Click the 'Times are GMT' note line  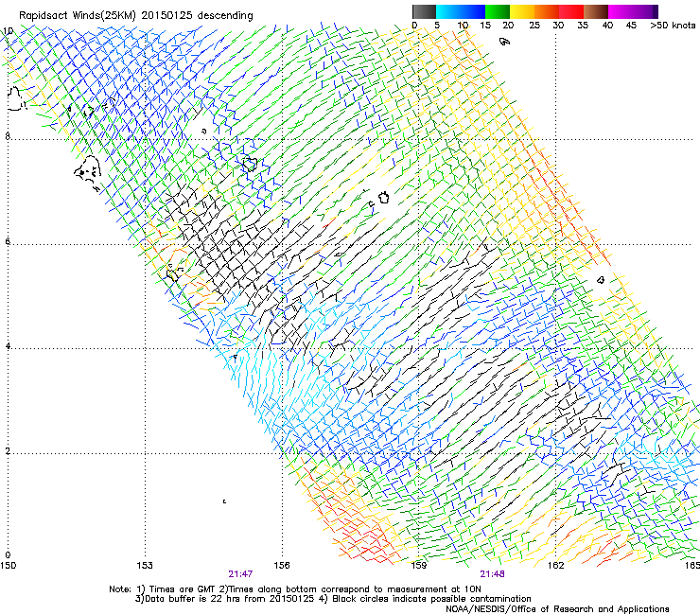click(x=294, y=589)
